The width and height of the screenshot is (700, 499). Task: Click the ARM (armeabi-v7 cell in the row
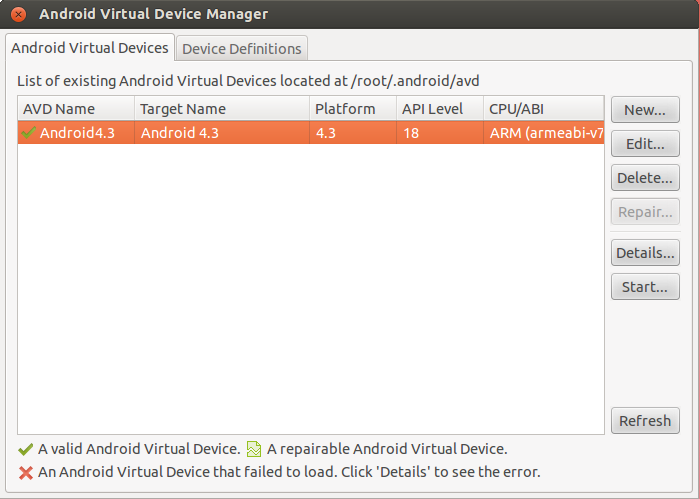545,132
